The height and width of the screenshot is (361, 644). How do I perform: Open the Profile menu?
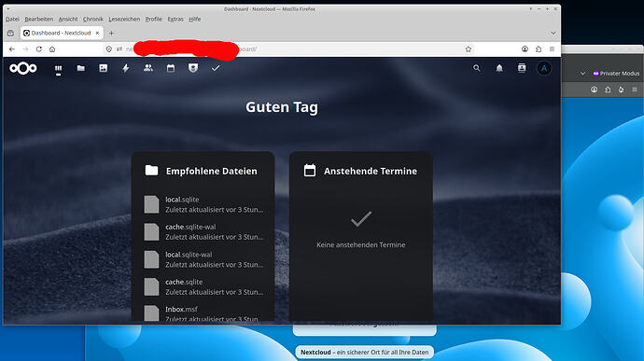[x=154, y=19]
